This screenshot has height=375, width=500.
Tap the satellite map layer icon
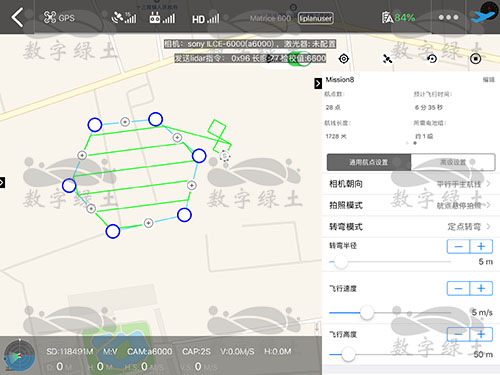pos(387,59)
